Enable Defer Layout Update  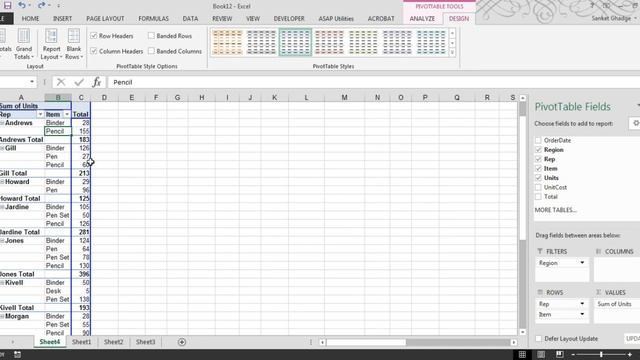pyautogui.click(x=539, y=339)
